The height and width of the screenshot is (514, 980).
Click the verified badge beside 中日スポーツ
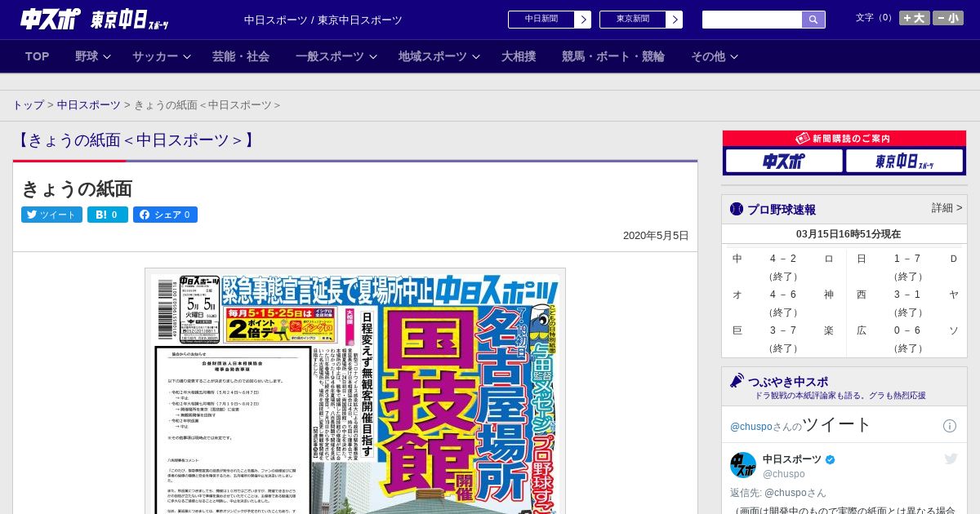tap(831, 459)
